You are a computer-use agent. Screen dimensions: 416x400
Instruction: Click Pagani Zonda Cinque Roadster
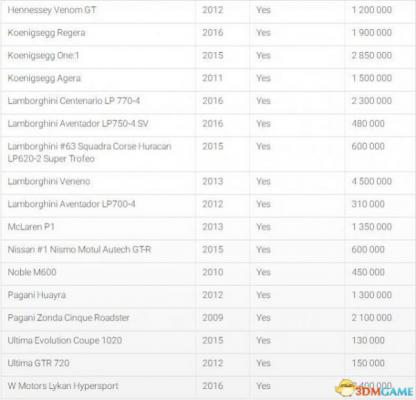68,318
